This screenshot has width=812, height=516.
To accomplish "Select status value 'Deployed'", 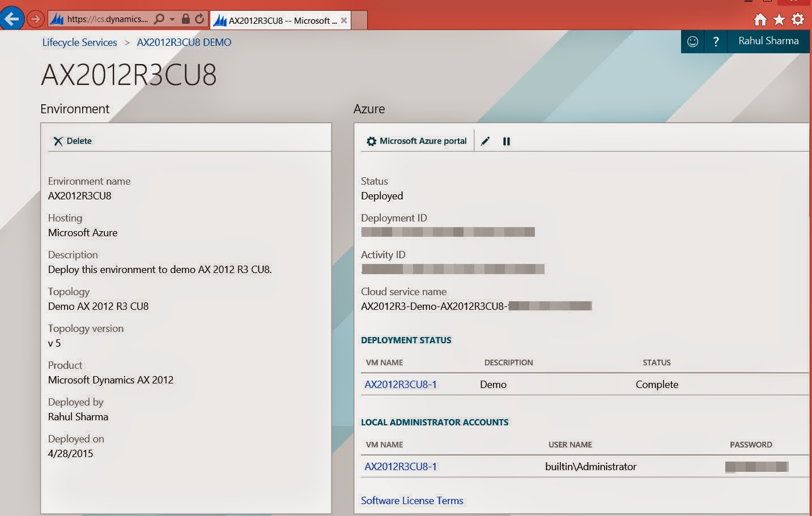I will click(382, 196).
